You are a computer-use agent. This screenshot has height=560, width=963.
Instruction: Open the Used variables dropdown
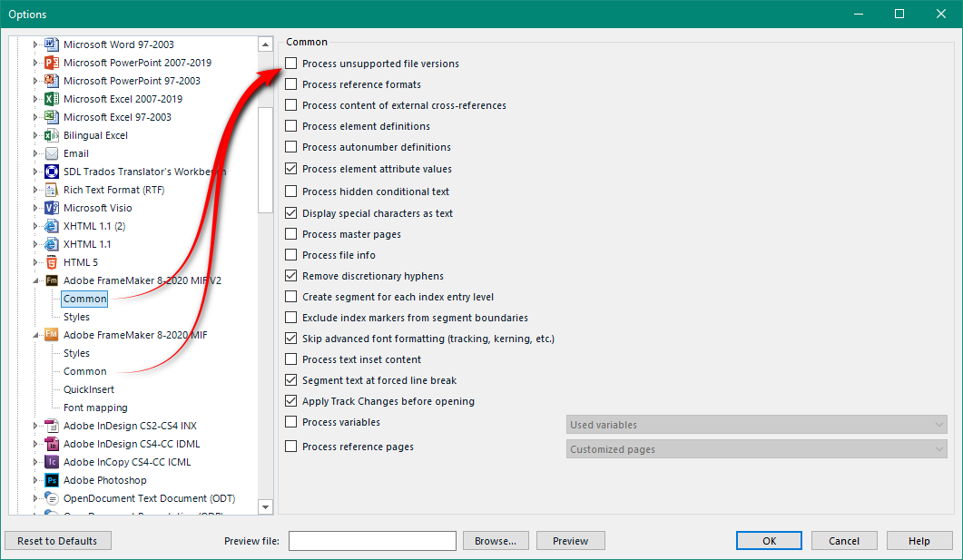point(757,424)
